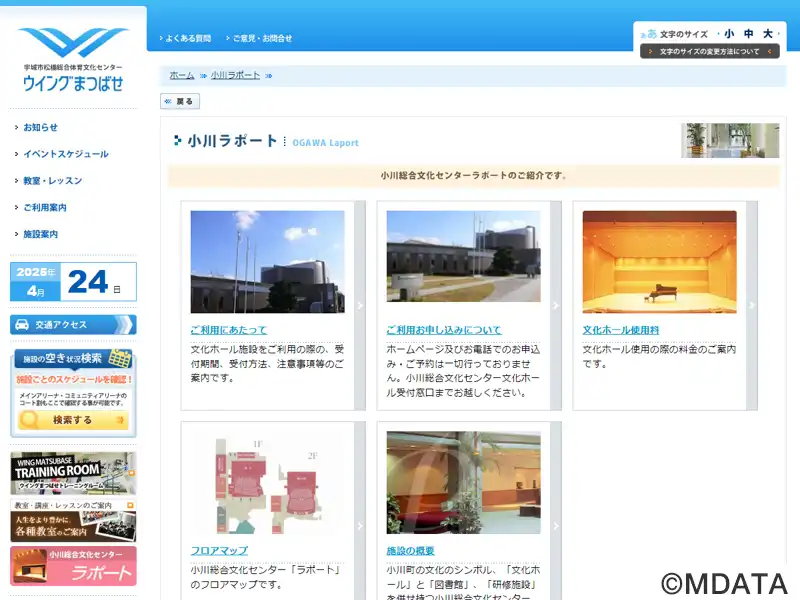The image size is (800, 600).
Task: Open イベントスケジュール menu item
Action: coord(66,154)
